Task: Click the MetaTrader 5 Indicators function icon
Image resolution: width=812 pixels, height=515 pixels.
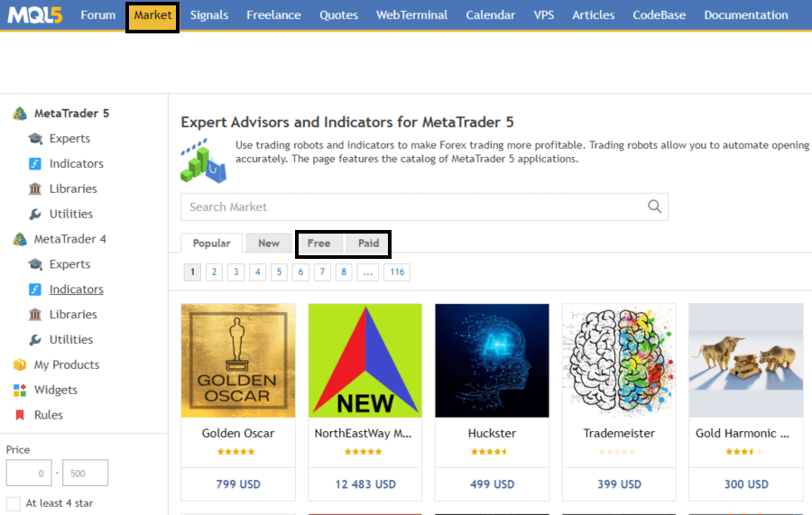Action: (34, 163)
